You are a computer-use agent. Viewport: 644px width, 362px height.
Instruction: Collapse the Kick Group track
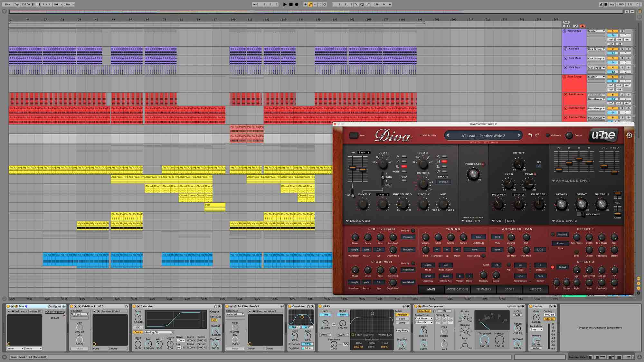pos(564,31)
